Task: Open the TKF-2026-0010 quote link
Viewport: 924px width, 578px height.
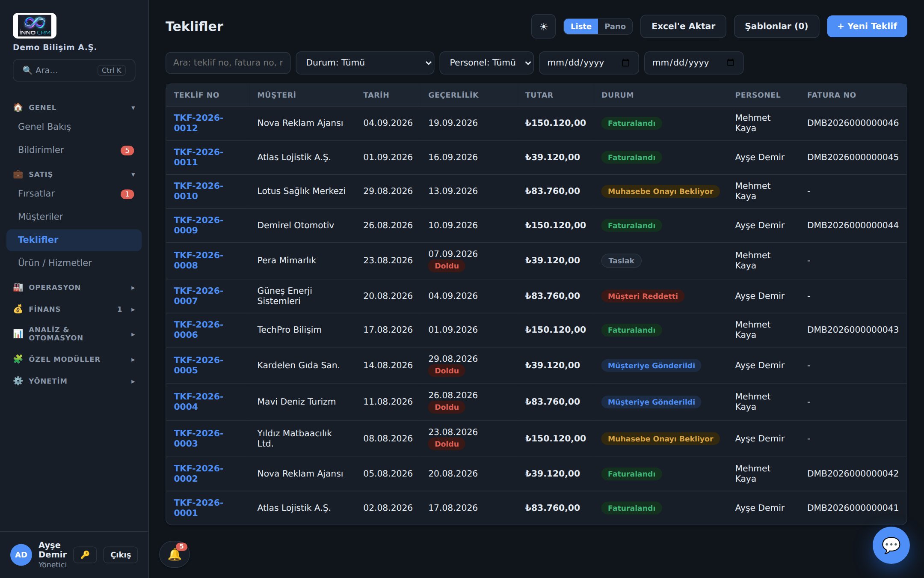Action: tap(198, 191)
